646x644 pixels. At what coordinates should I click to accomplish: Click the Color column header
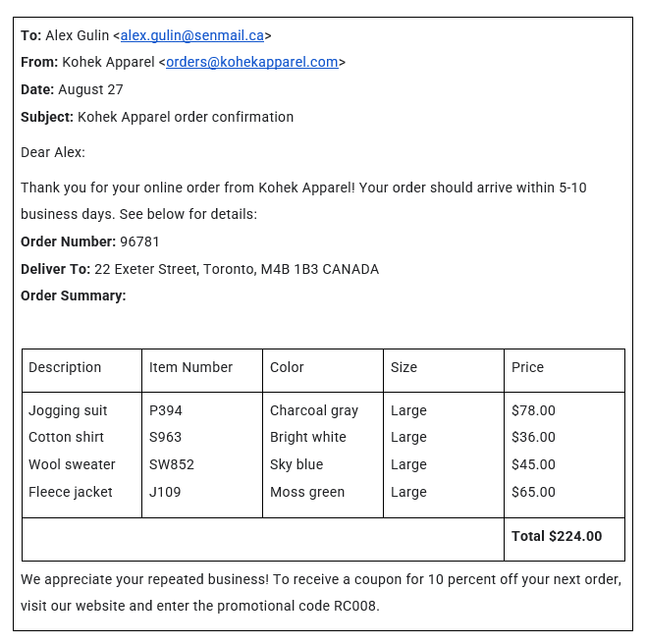tap(287, 367)
